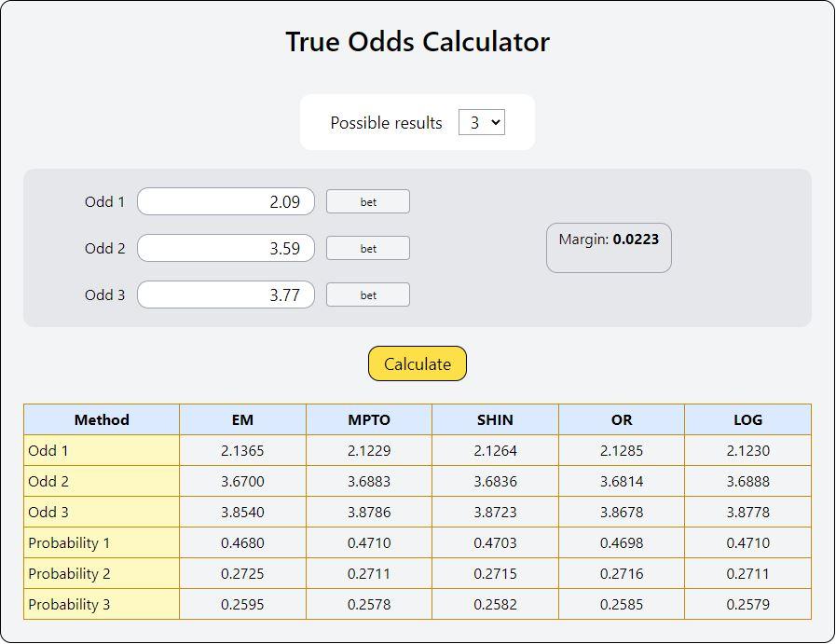The height and width of the screenshot is (644, 836).
Task: Click the OR value 3.6814
Action: click(622, 482)
